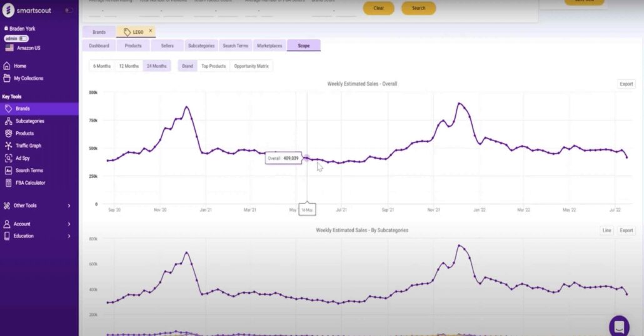Viewport: 644px width, 336px height.
Task: Open FBA Calculator from sidebar
Action: click(x=30, y=183)
